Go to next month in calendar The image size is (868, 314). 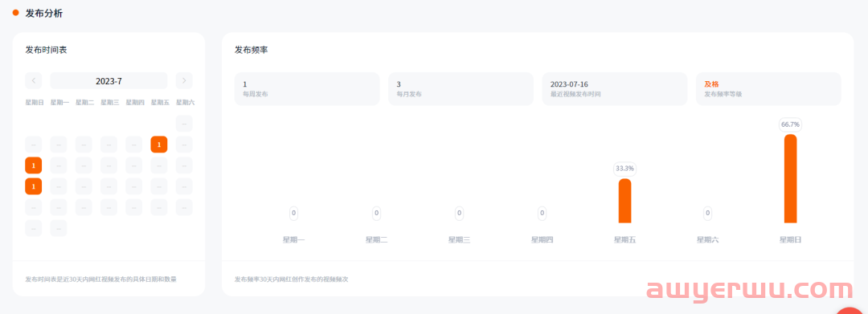184,81
